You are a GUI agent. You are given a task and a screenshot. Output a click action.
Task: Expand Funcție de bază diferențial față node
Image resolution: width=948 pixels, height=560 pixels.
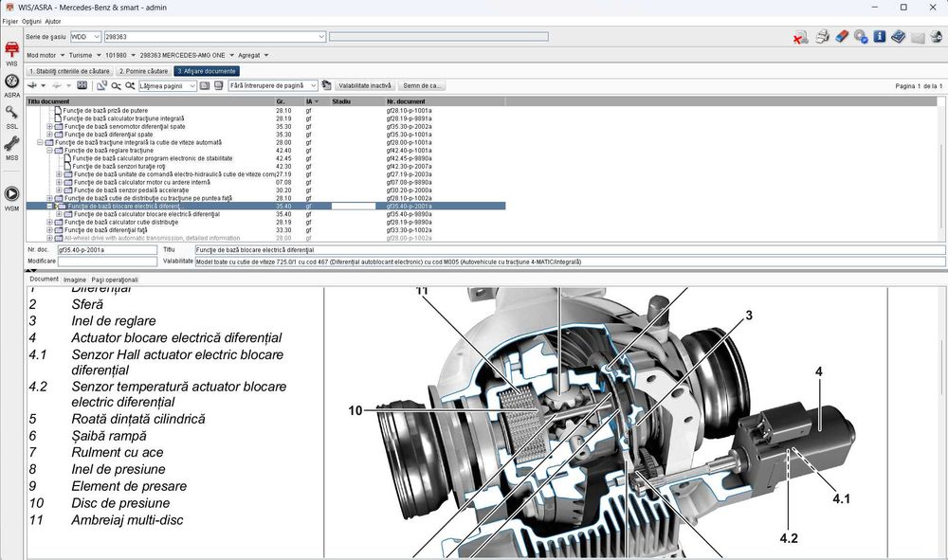pos(49,230)
